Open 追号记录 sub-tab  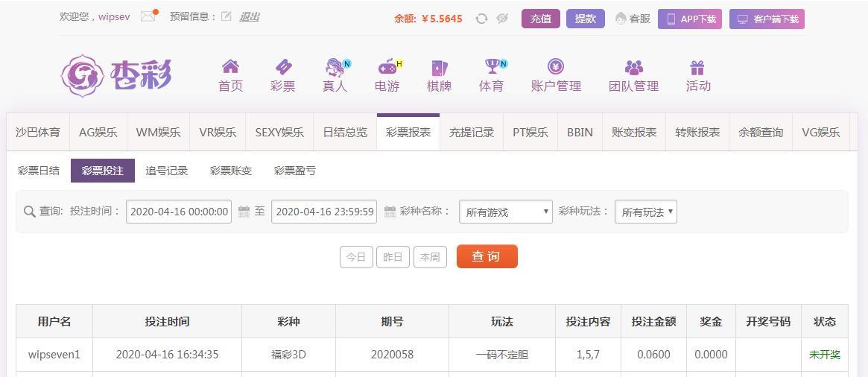pos(167,171)
